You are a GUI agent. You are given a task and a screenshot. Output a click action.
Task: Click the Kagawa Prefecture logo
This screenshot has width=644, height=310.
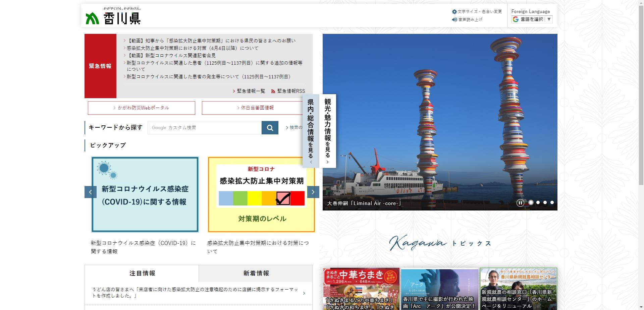(113, 16)
